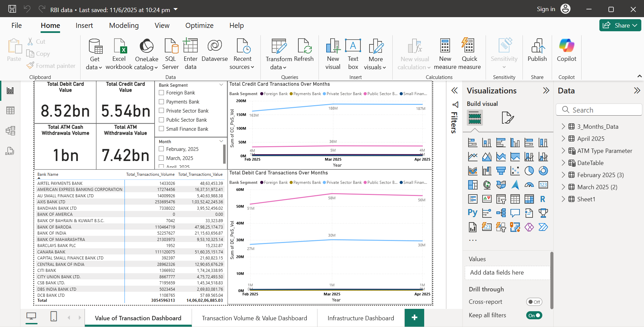Open Recent sources list
Image resolution: width=644 pixels, height=327 pixels.
click(242, 54)
